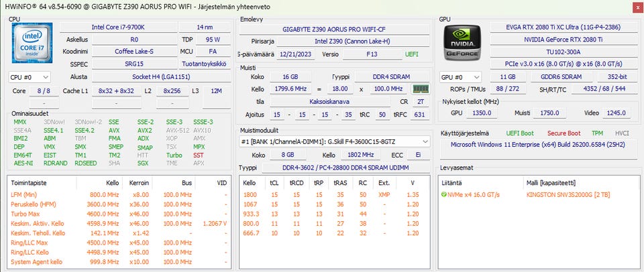Select the 16 GB memory size value
The width and height of the screenshot is (644, 272).
(290, 77)
